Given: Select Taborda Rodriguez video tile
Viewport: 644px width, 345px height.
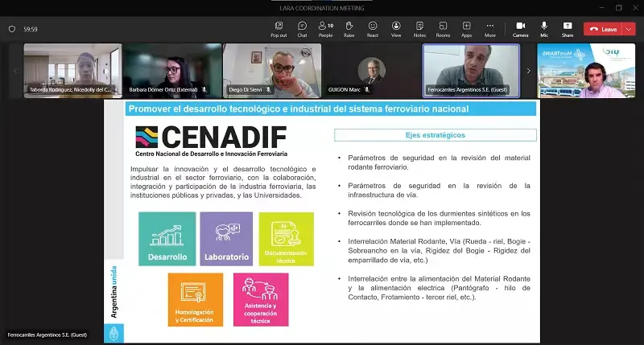Looking at the screenshot, I should (x=72, y=71).
